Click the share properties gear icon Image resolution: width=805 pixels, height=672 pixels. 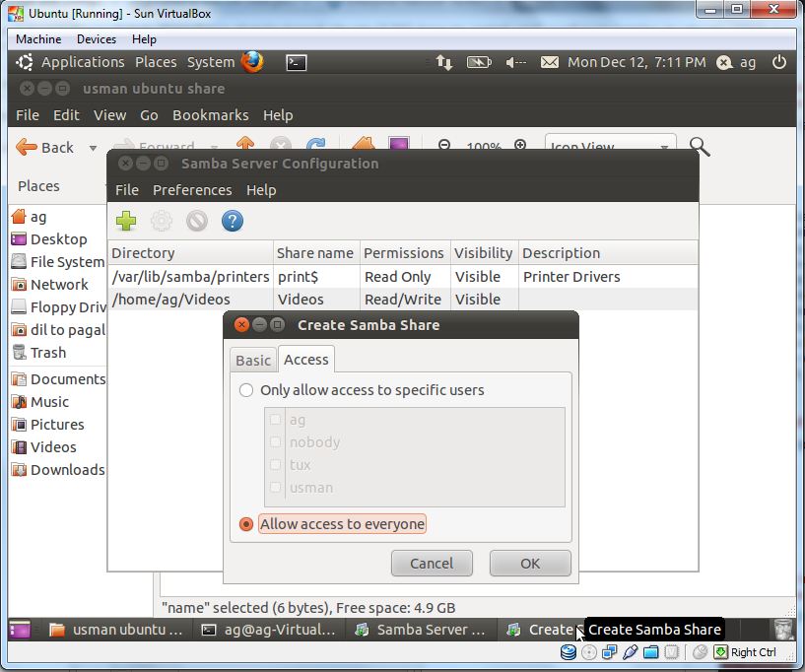point(162,222)
